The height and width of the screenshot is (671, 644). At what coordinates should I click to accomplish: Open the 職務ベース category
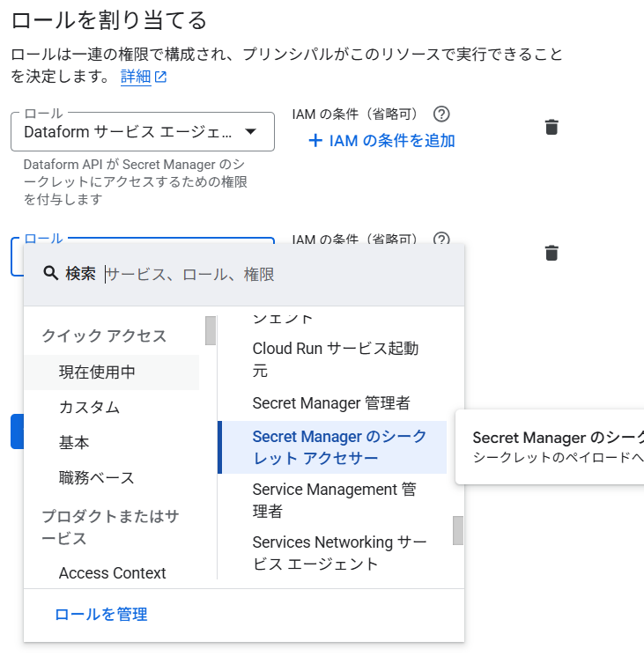click(96, 477)
